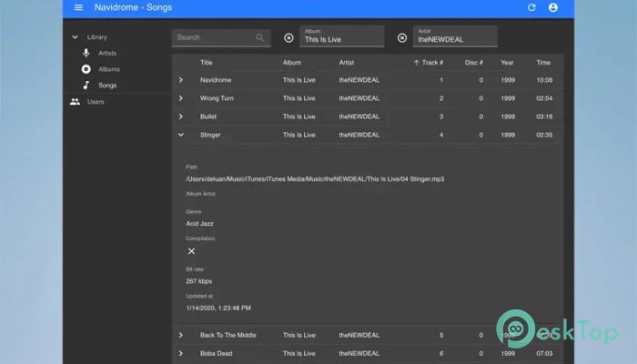Select Back To The Middle title
This screenshot has height=364, width=637.
pos(227,335)
